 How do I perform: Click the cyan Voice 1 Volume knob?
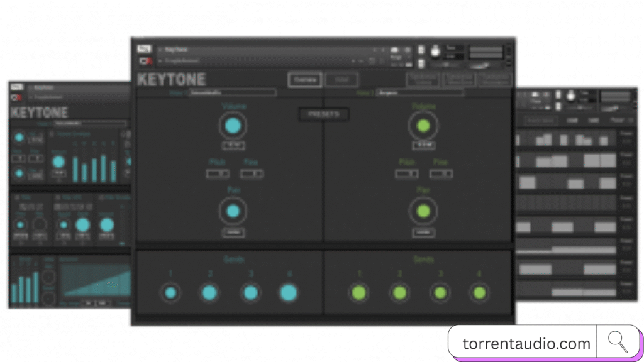point(233,126)
